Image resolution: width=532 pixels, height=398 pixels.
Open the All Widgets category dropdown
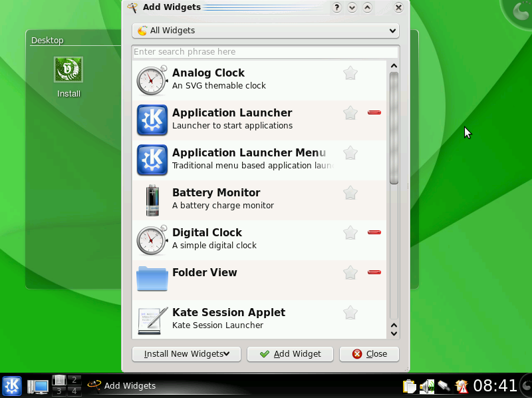(265, 31)
